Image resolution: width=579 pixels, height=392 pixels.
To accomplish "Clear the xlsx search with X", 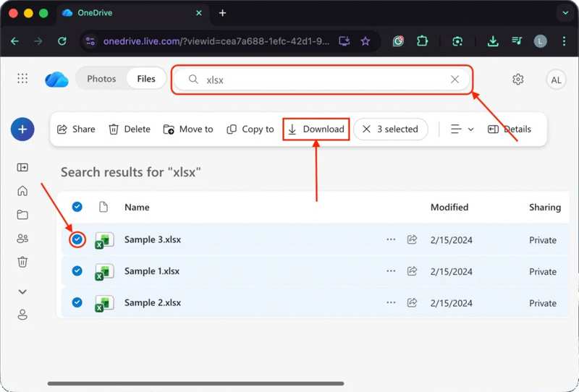I will [x=455, y=80].
